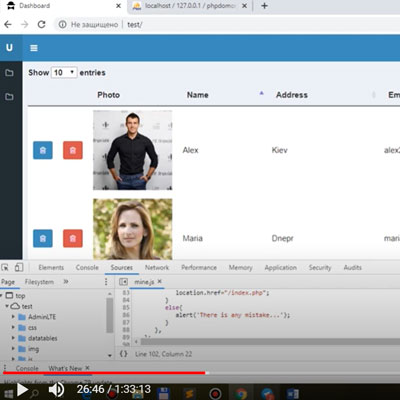Open the Memory tab

[240, 267]
